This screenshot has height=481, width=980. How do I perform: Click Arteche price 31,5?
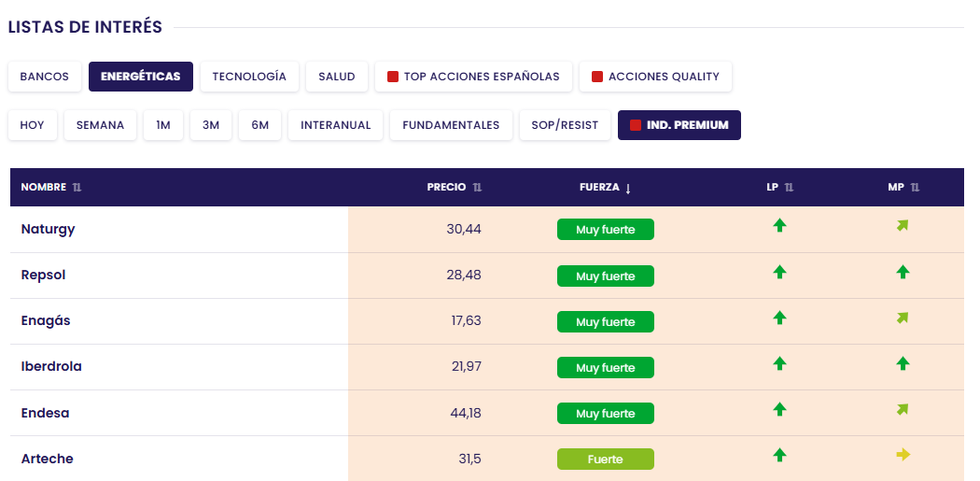470,459
